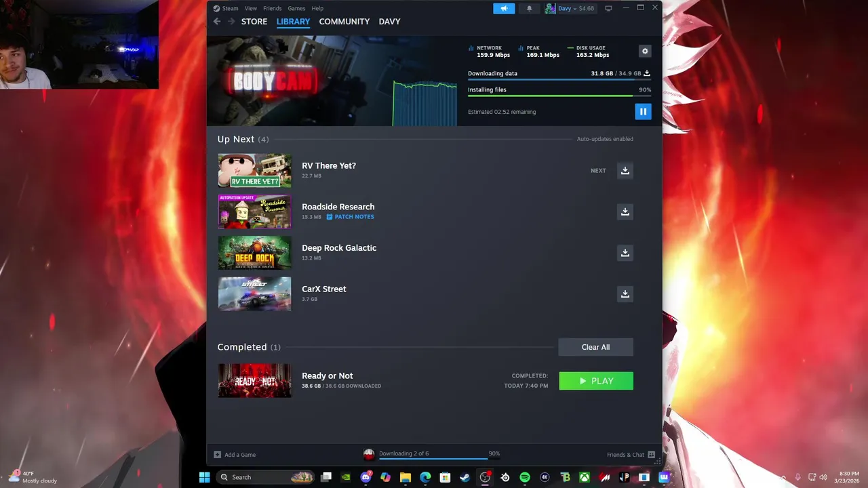Open the Games menu
This screenshot has height=488, width=868.
point(296,8)
